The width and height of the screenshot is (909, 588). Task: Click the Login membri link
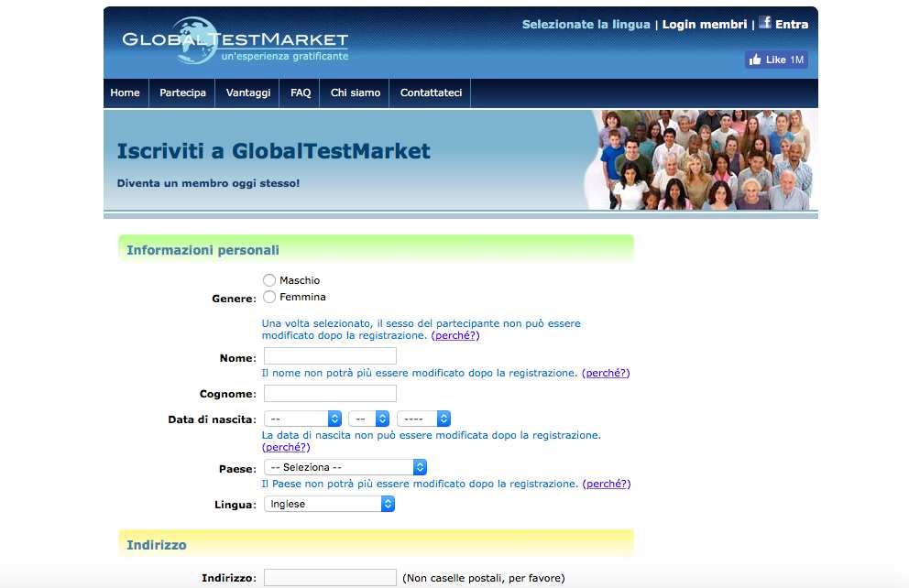point(705,25)
